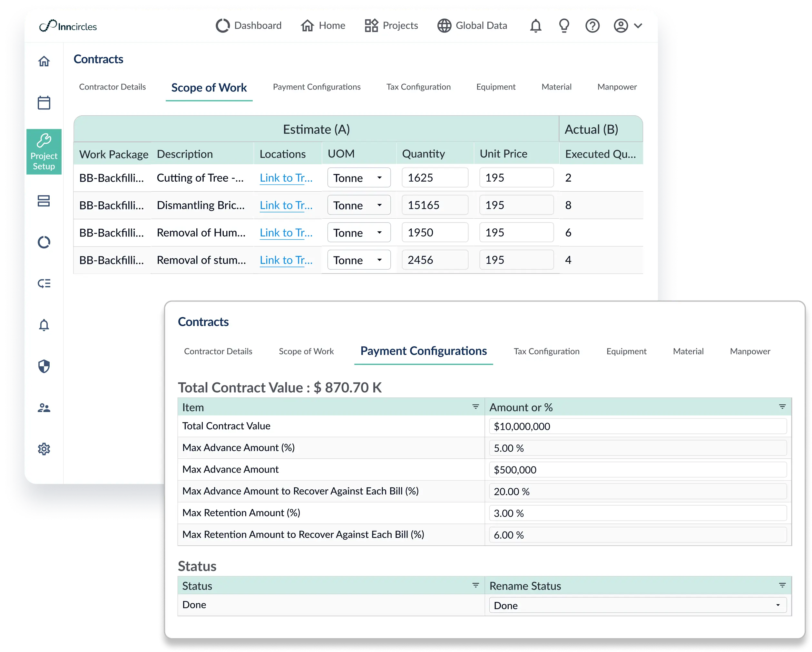
Task: Click the lightbulb ideas icon
Action: coord(564,26)
